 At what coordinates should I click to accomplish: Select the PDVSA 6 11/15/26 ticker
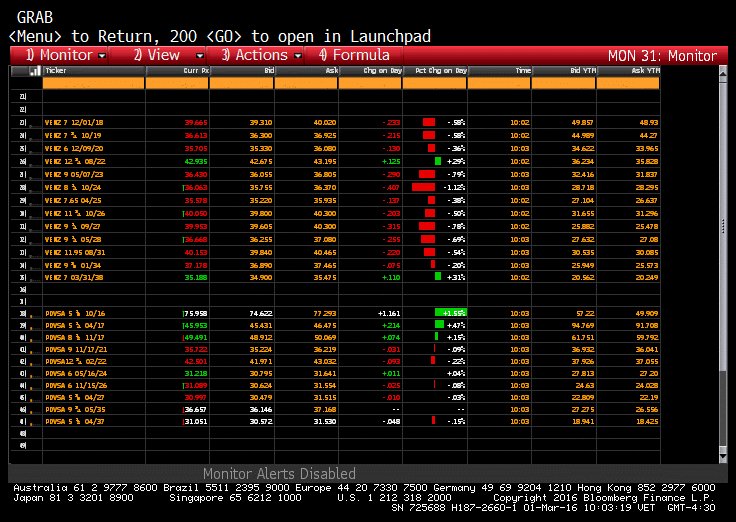pyautogui.click(x=76, y=385)
